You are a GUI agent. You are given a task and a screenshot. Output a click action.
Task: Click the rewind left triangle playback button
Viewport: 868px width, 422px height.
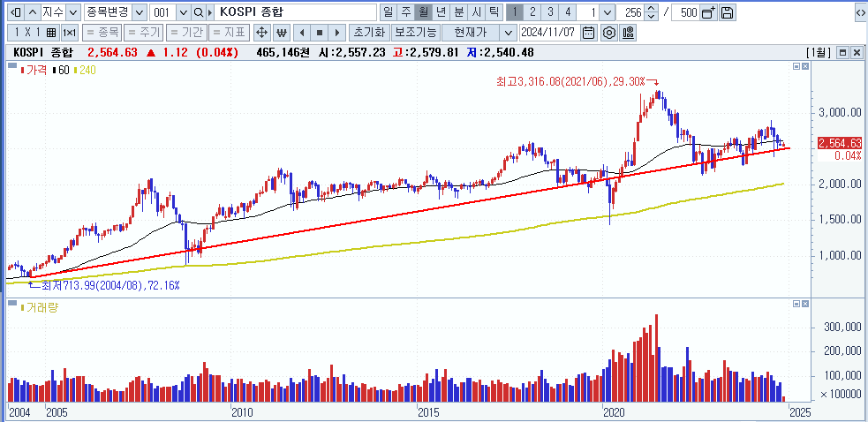(302, 33)
